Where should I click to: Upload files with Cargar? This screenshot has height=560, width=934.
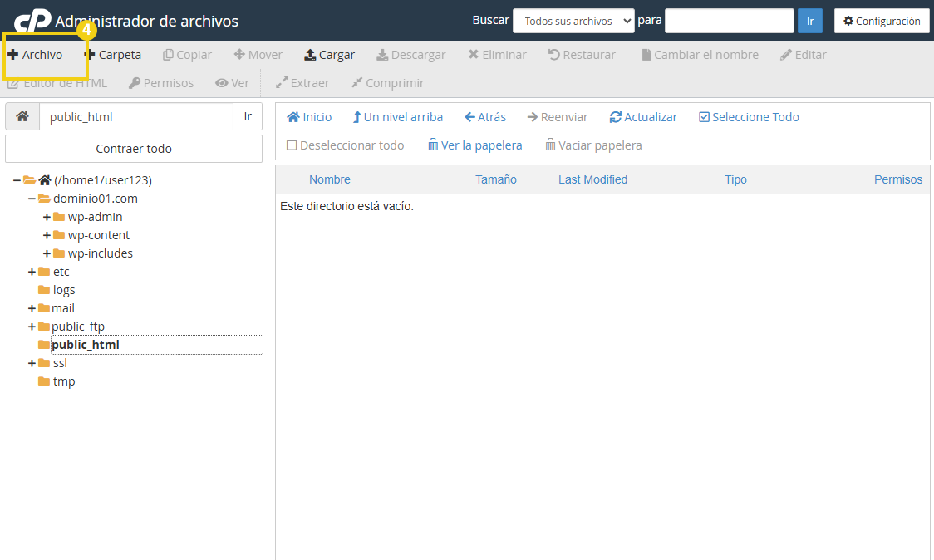click(x=329, y=55)
